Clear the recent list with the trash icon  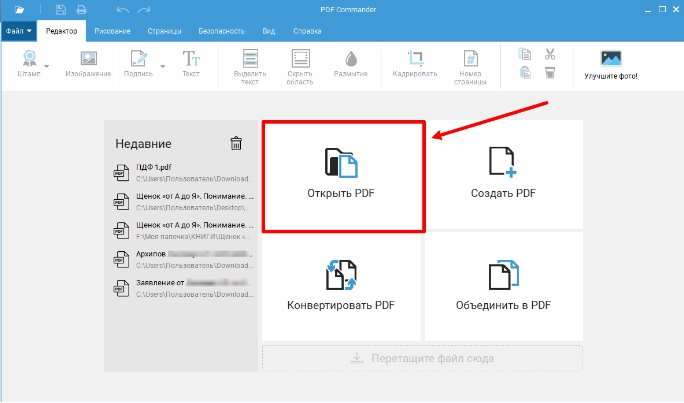[236, 143]
